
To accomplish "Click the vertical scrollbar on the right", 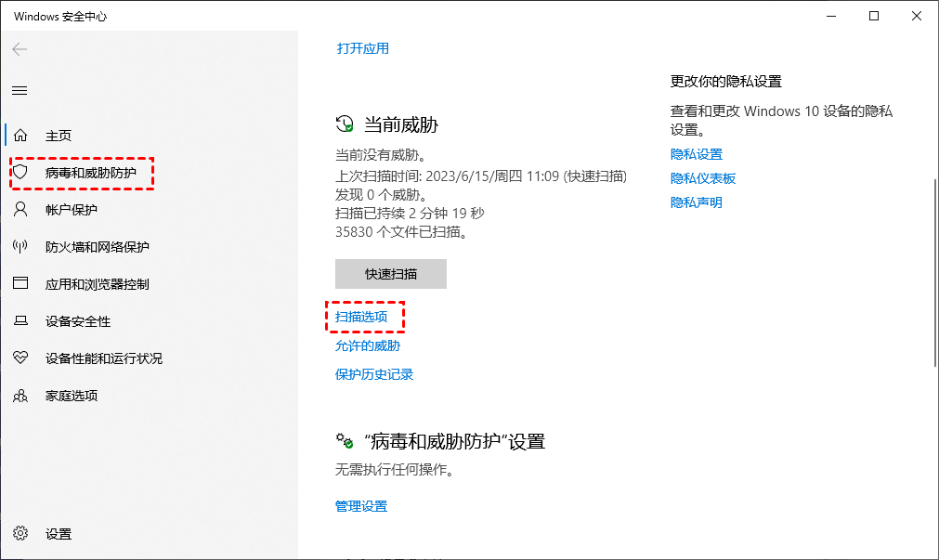I will point(935,272).
